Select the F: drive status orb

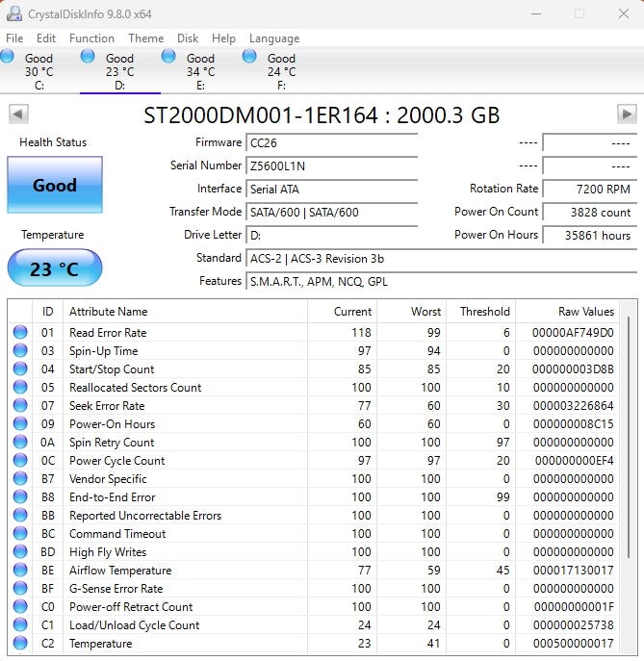(x=249, y=56)
